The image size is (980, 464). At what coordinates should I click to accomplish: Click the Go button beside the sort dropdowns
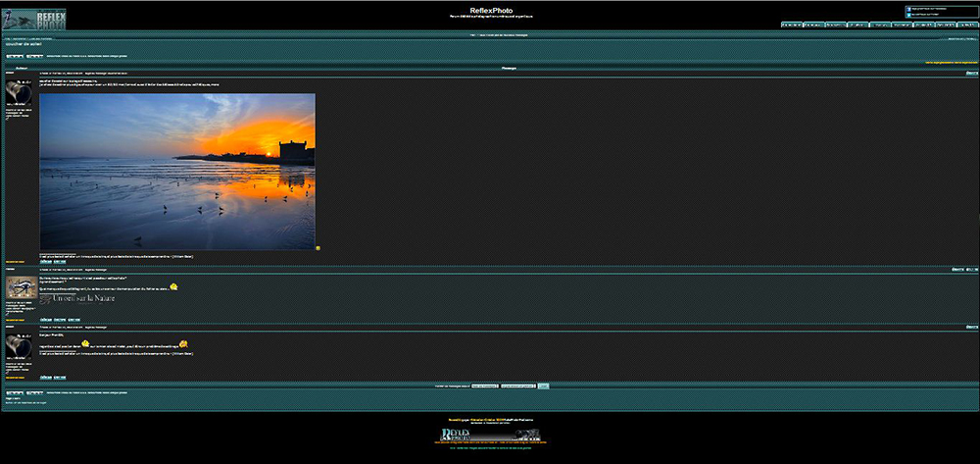point(544,386)
